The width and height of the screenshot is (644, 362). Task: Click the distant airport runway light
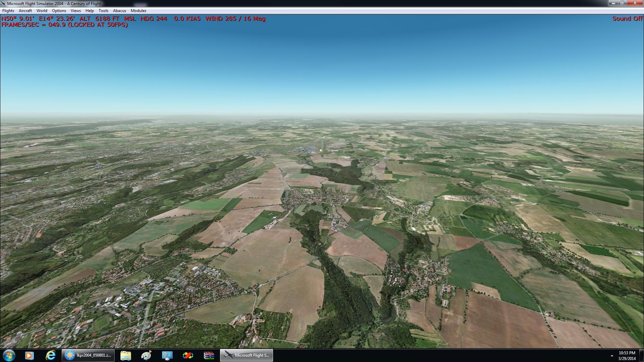coord(321,150)
